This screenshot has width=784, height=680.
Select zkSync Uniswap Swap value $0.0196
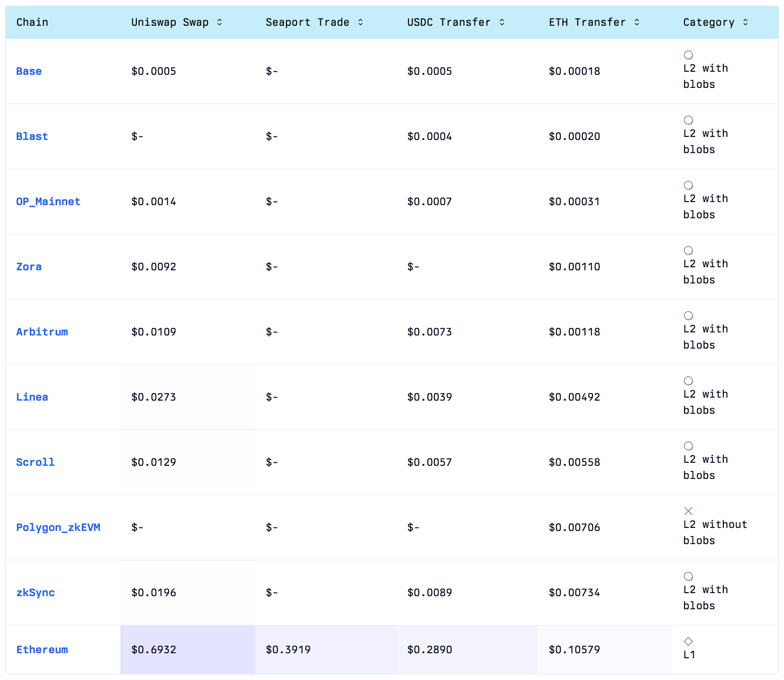pos(154,593)
